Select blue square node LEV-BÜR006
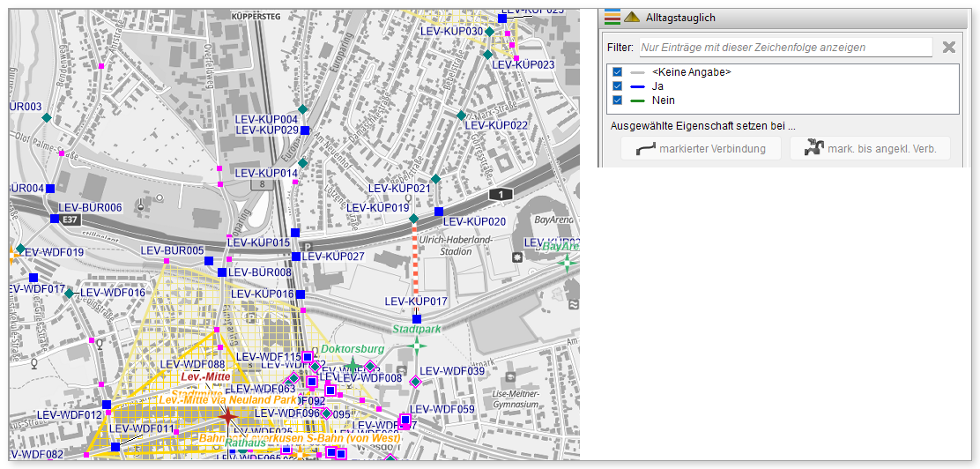 tap(55, 219)
